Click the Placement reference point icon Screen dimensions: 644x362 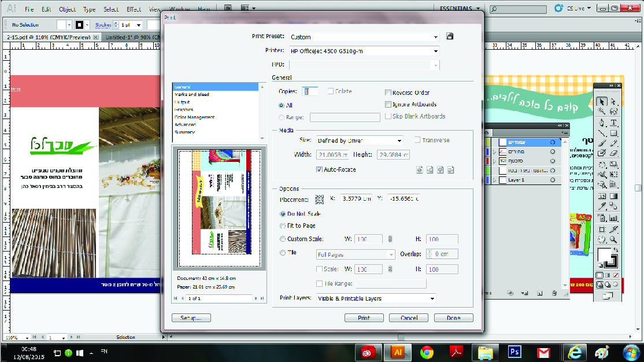point(319,200)
